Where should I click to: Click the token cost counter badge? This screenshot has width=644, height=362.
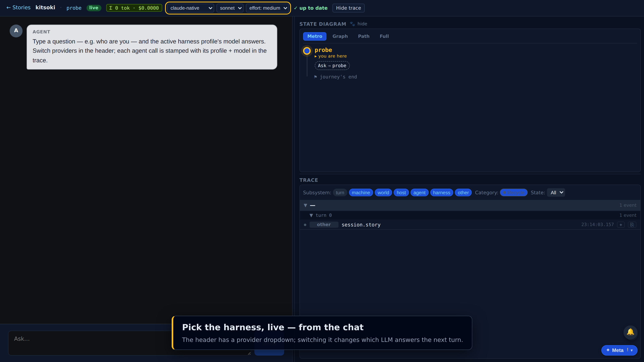[134, 8]
